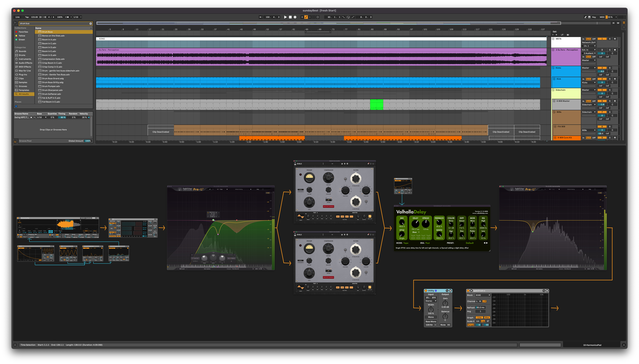Select Drums category in the browser

pyautogui.click(x=22, y=55)
